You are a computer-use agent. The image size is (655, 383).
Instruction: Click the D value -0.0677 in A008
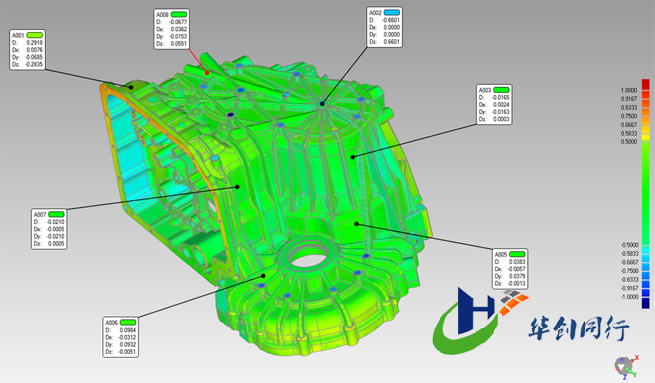click(178, 22)
